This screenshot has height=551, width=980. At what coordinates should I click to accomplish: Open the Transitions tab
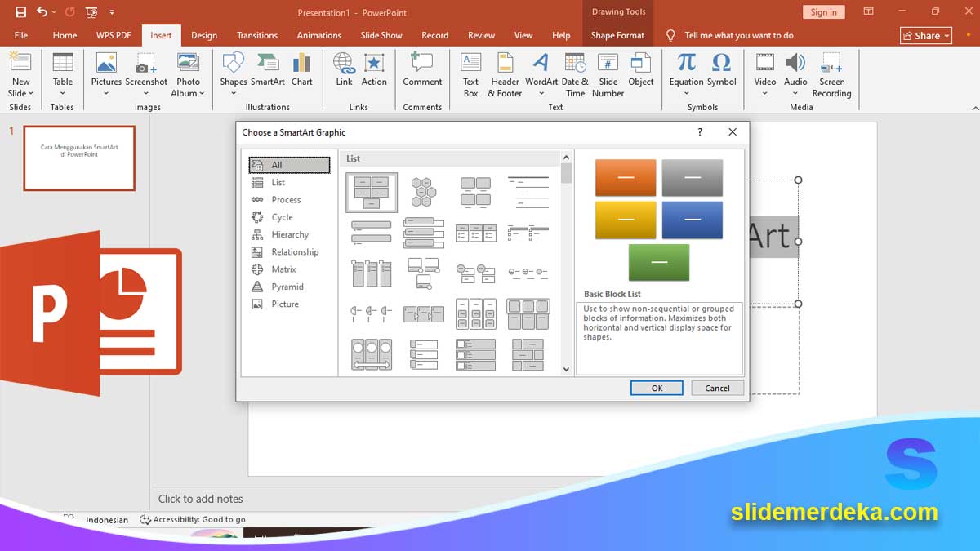pyautogui.click(x=257, y=35)
